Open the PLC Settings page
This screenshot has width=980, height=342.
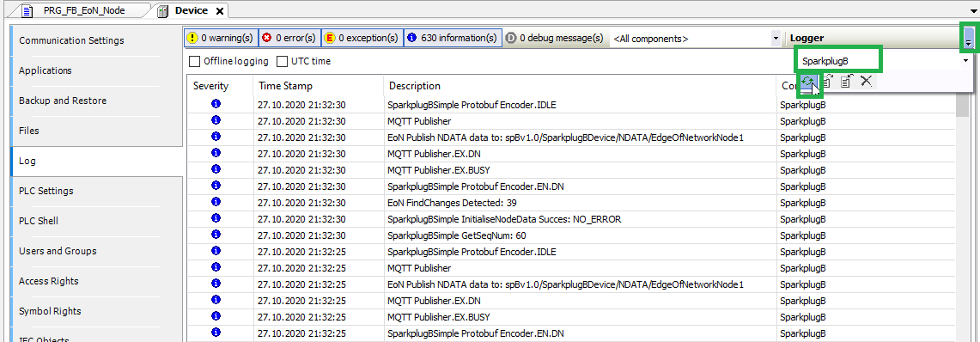point(97,191)
